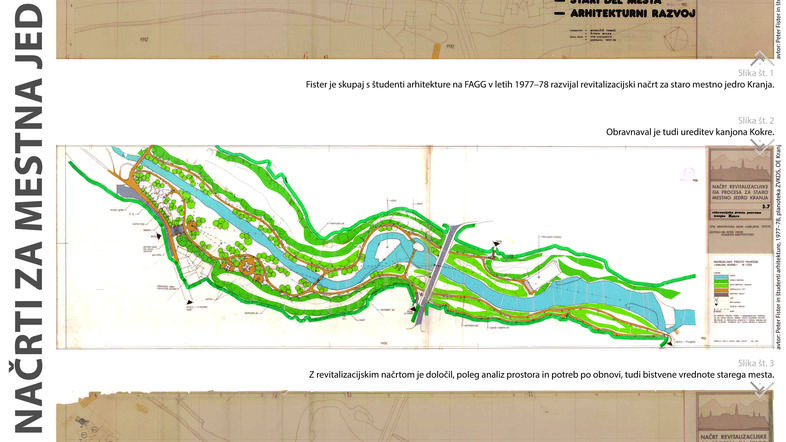Image resolution: width=786 pixels, height=442 pixels.
Task: Click the caption about students at FAGG
Action: 540,86
